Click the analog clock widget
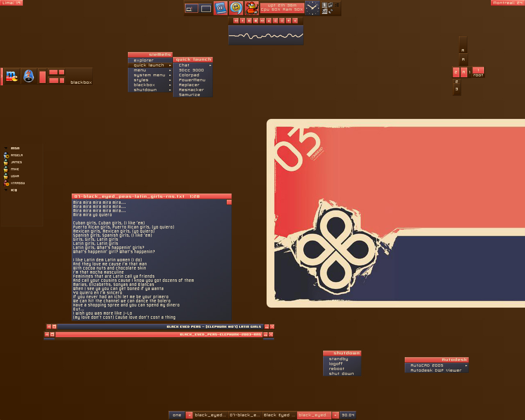This screenshot has width=525, height=420. 312,8
